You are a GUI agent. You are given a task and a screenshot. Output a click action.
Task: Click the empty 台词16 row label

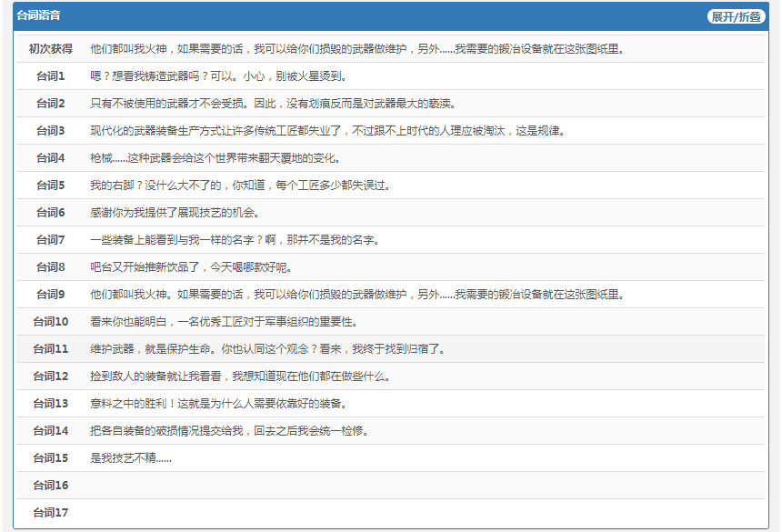(x=50, y=486)
